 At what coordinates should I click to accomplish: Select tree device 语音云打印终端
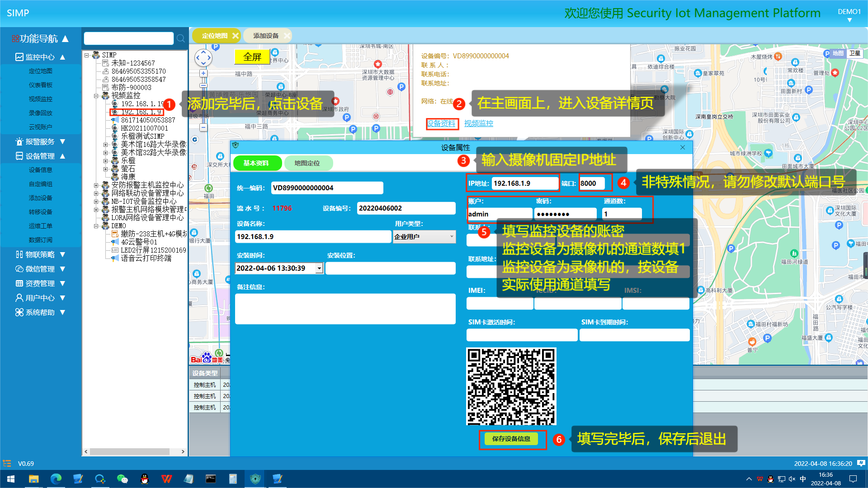[x=146, y=258]
